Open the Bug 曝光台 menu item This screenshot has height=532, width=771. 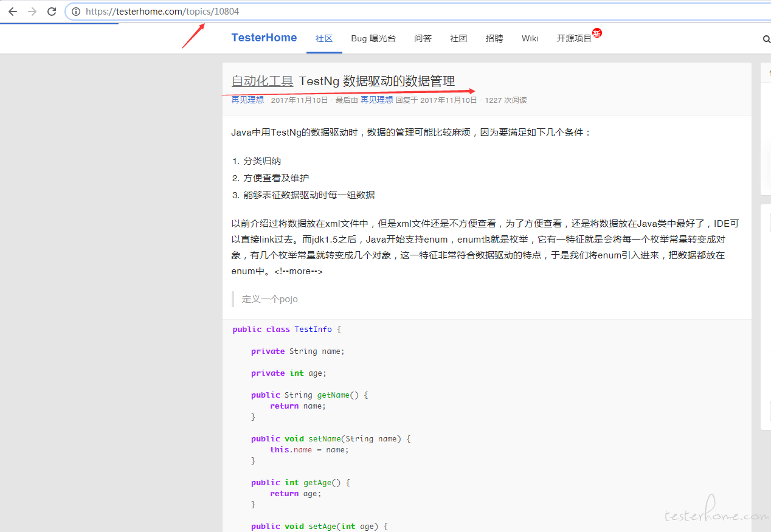click(x=373, y=38)
